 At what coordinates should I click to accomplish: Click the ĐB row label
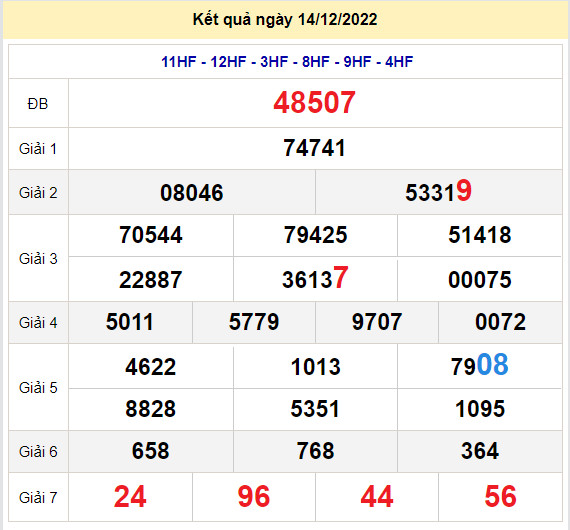(x=38, y=104)
